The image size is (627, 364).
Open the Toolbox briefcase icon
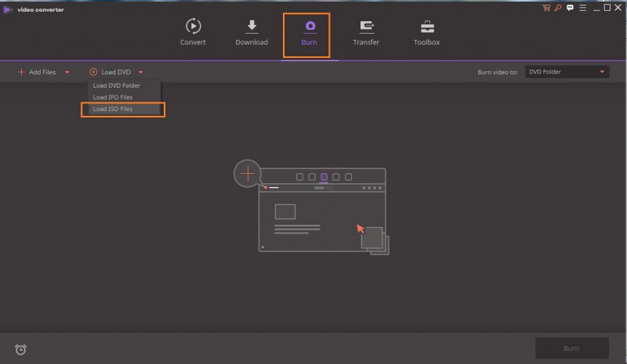pos(426,32)
